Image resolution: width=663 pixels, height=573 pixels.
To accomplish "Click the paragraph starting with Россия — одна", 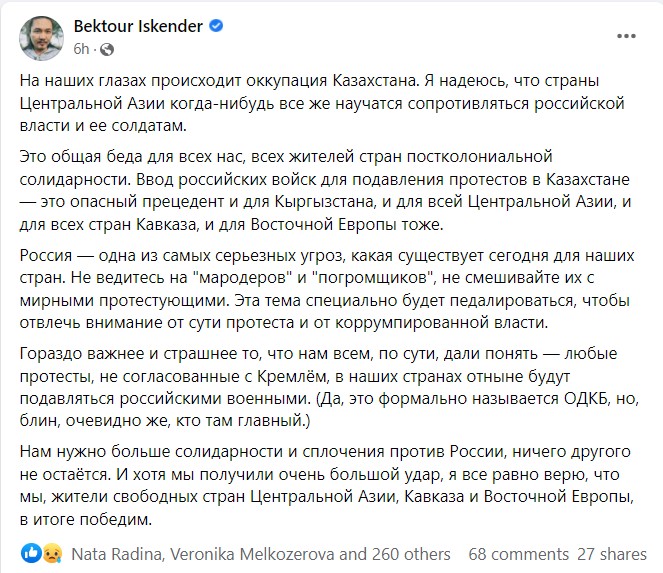I will (x=327, y=289).
